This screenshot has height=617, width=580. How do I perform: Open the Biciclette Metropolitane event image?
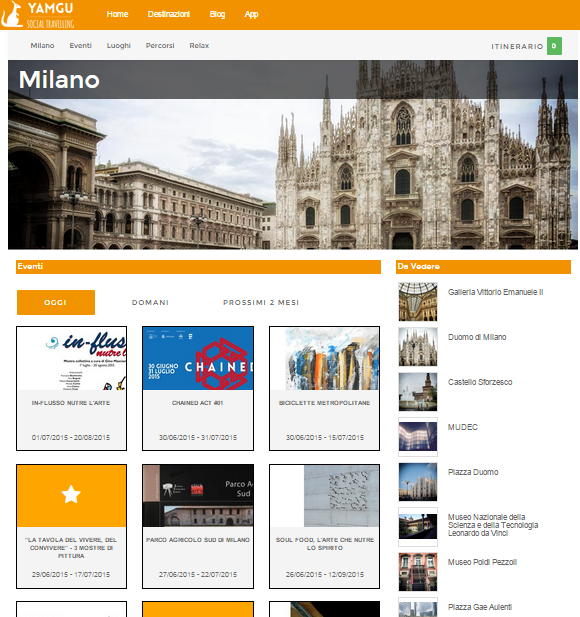tap(325, 358)
